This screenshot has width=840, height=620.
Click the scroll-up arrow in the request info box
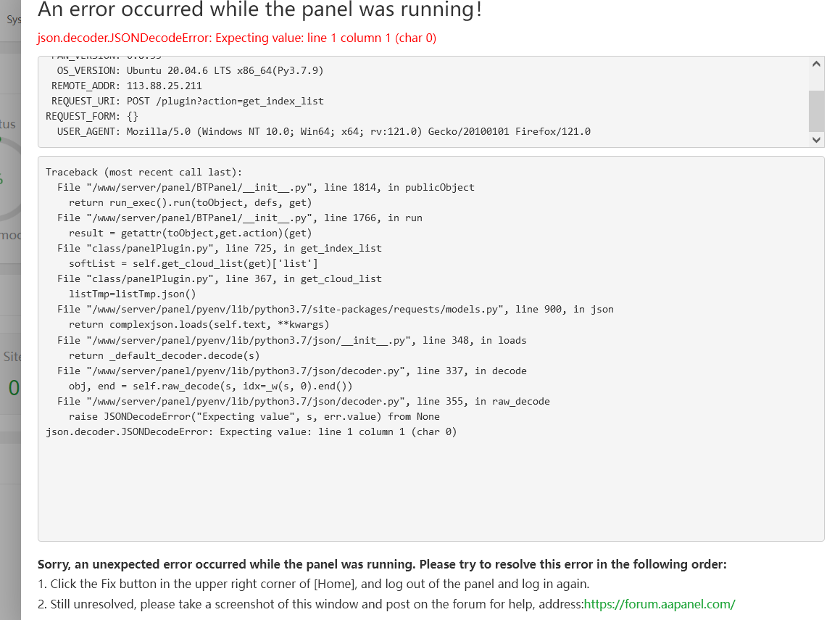pos(816,65)
